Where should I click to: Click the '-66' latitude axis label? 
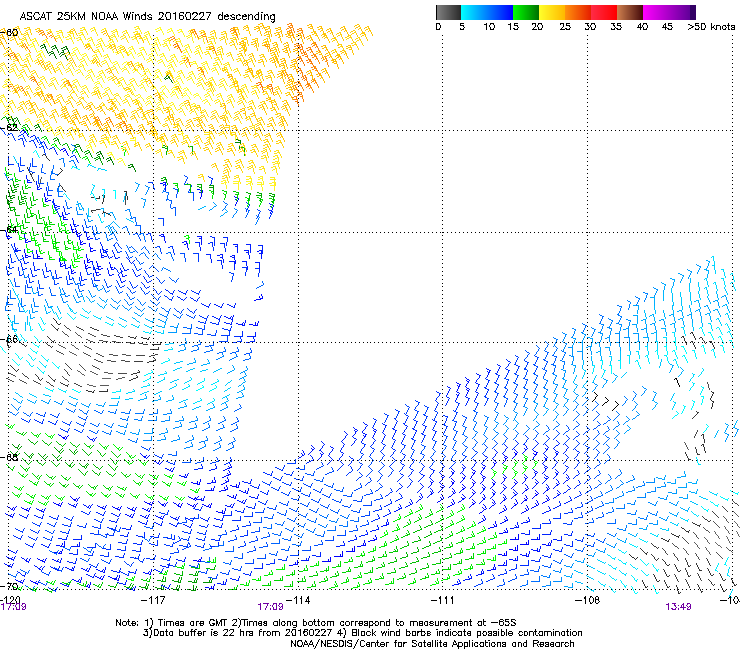coord(9,340)
